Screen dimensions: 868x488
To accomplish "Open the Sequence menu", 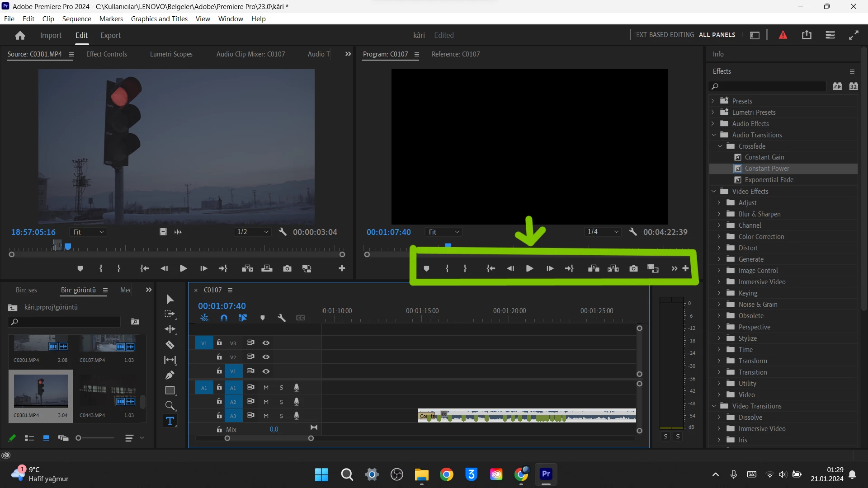I will click(x=76, y=19).
